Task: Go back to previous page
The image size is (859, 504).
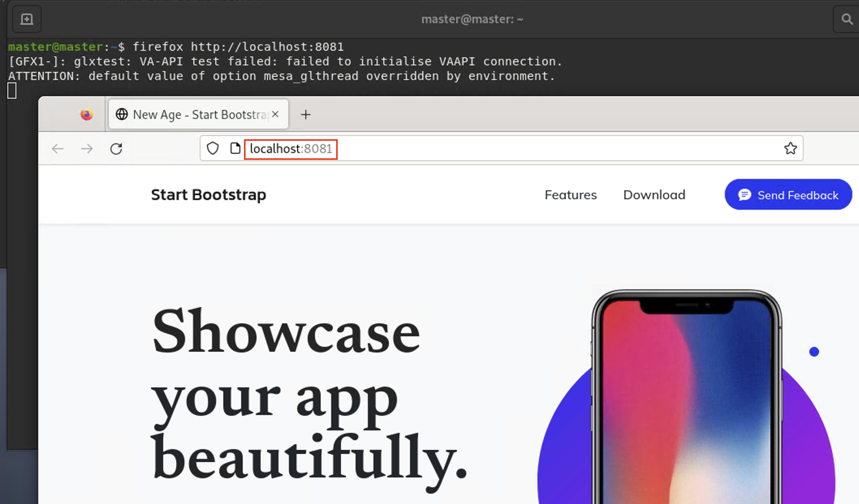Action: [58, 149]
